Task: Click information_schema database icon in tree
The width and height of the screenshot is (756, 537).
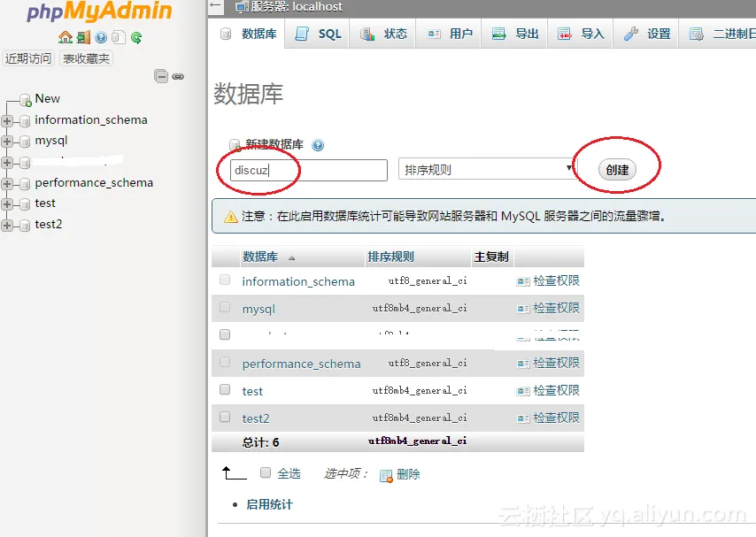Action: tap(25, 120)
